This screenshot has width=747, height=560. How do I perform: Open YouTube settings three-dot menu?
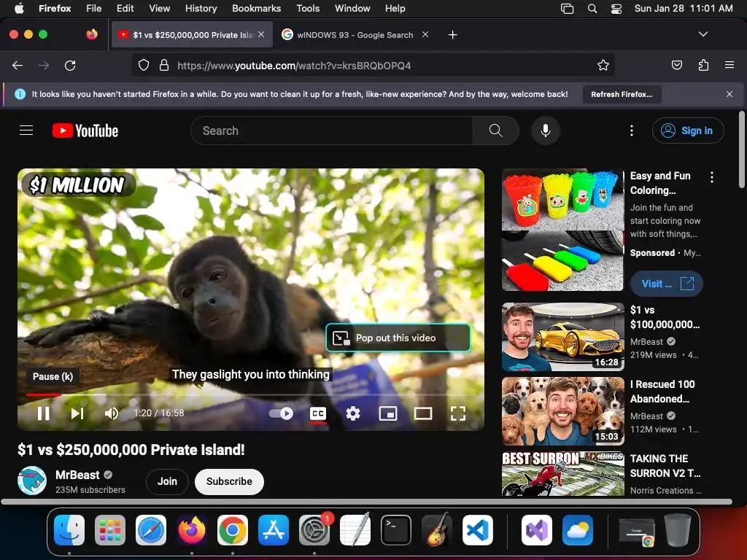(632, 131)
